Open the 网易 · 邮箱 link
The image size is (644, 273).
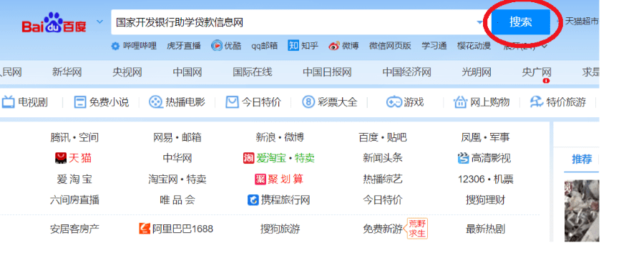177,137
